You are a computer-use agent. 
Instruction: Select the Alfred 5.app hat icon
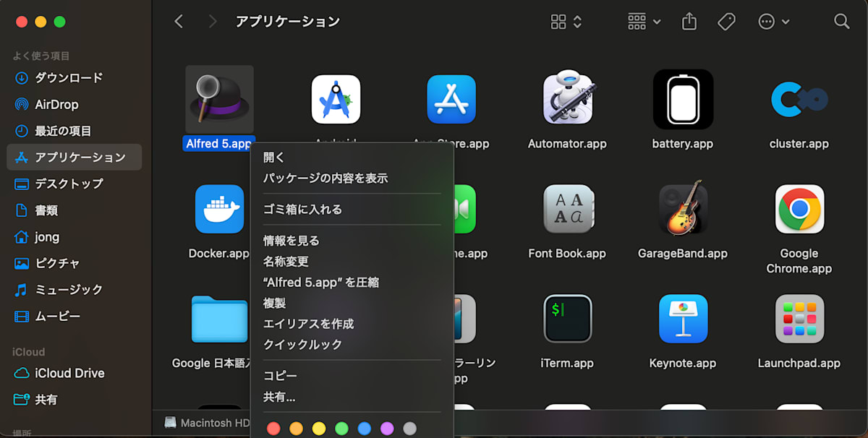pyautogui.click(x=219, y=99)
